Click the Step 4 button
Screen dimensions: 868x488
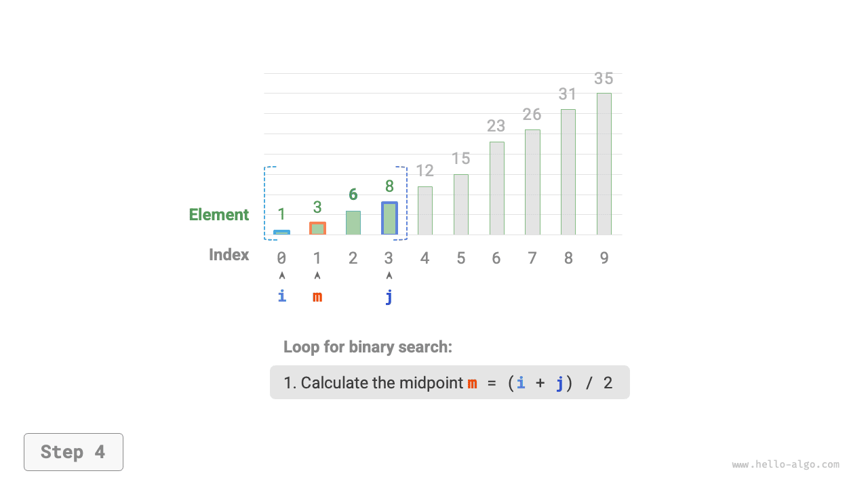tap(73, 452)
